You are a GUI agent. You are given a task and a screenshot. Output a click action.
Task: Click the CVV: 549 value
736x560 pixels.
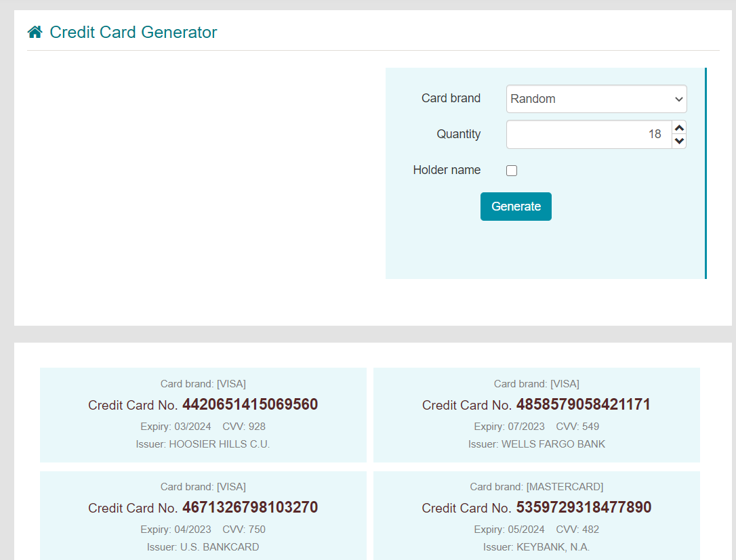click(x=578, y=427)
